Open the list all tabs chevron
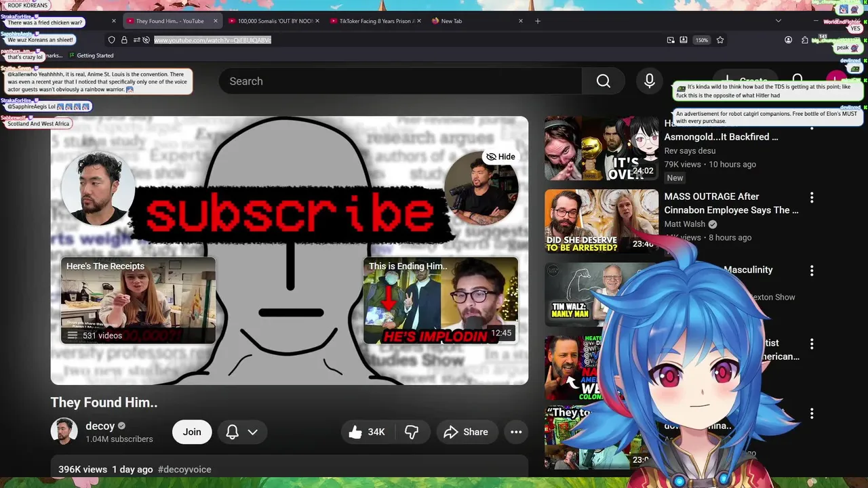868x488 pixels. pos(778,21)
